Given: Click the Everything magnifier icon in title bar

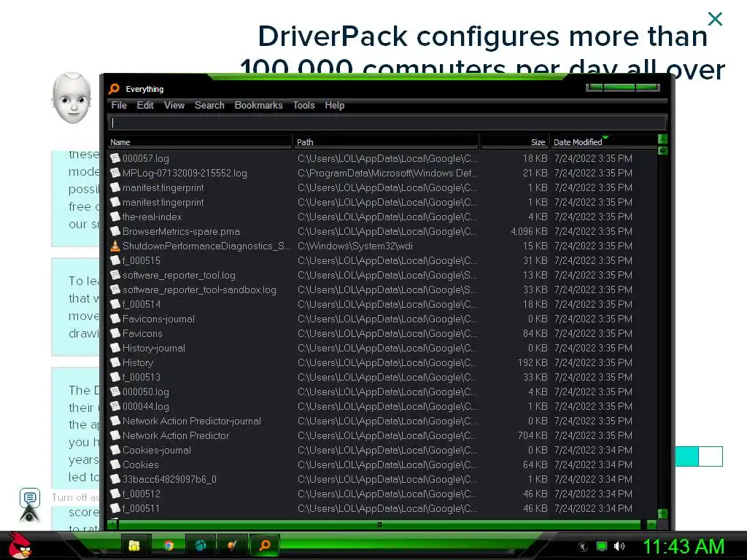Looking at the screenshot, I should coord(115,89).
